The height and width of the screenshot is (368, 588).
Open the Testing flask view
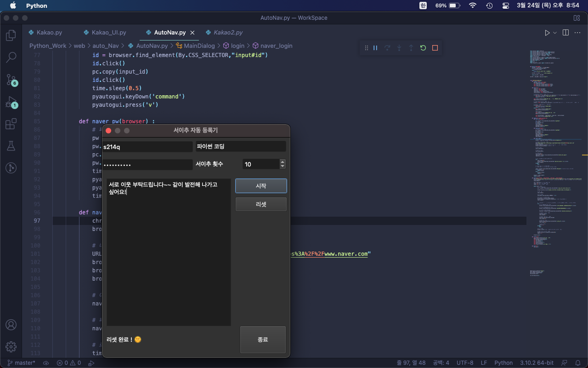pos(11,146)
